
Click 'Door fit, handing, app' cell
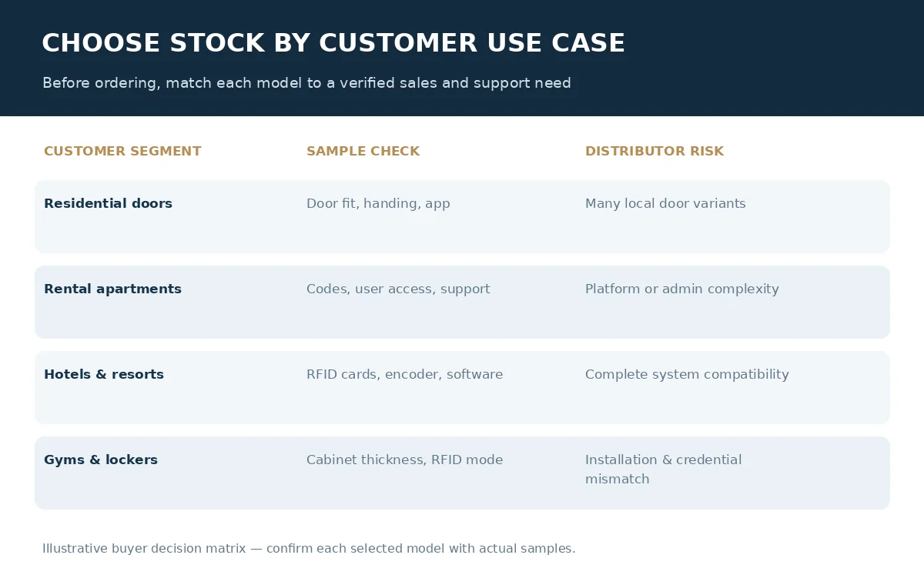click(378, 204)
